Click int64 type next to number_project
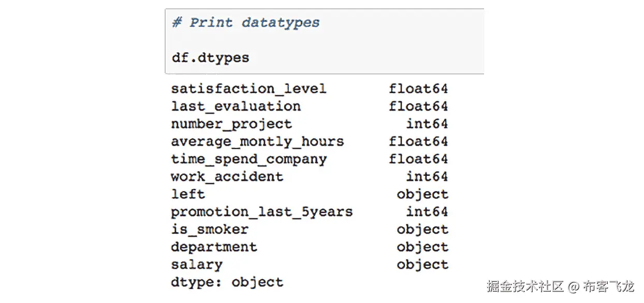The height and width of the screenshot is (303, 644). (x=427, y=124)
